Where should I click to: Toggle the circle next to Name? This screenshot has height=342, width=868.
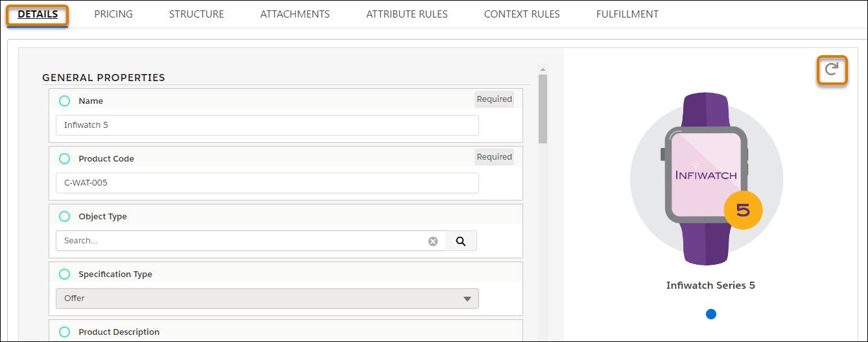pos(64,101)
